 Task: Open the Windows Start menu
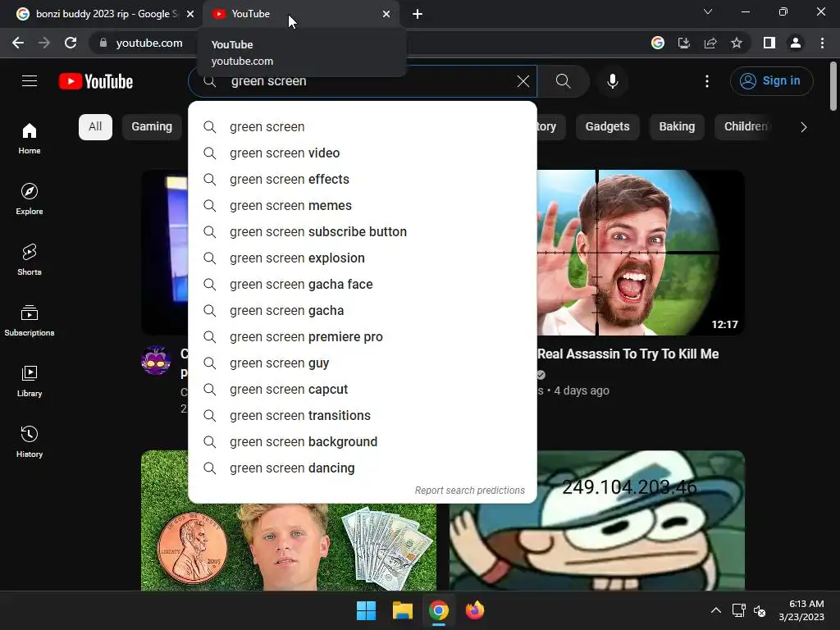[367, 610]
